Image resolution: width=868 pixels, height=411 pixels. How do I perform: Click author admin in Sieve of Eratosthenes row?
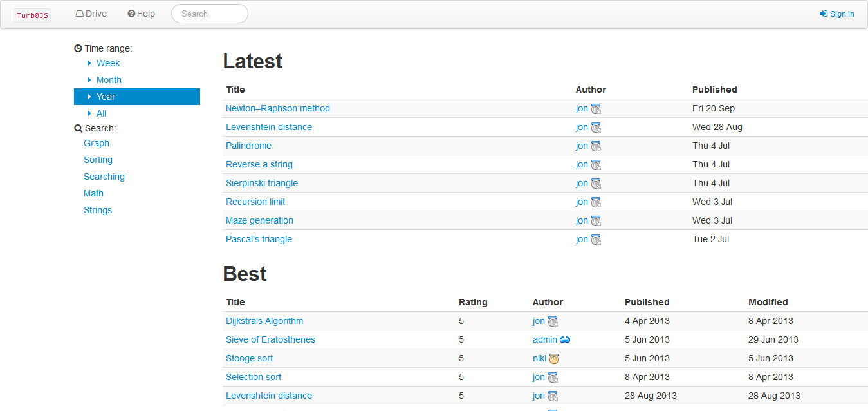(545, 339)
